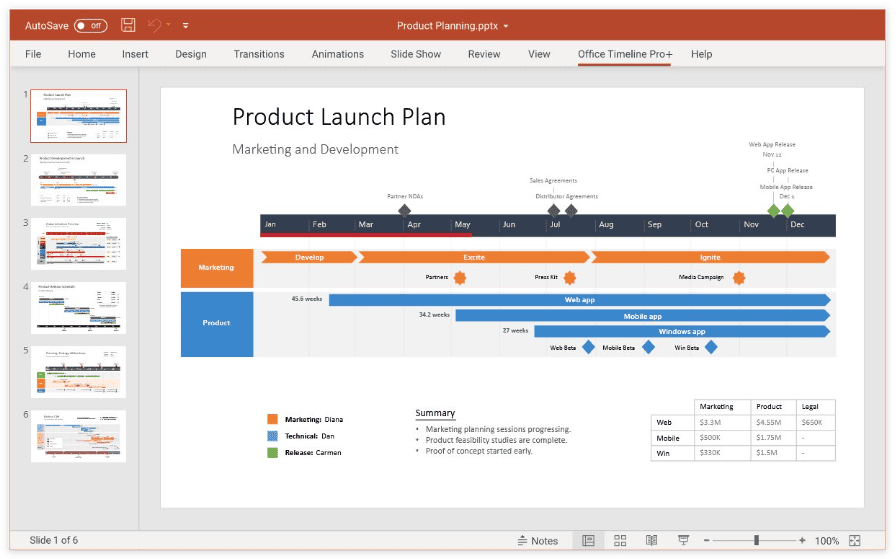Click blue legend swatch for Technical: Dan
The image size is (896, 559).
(273, 436)
